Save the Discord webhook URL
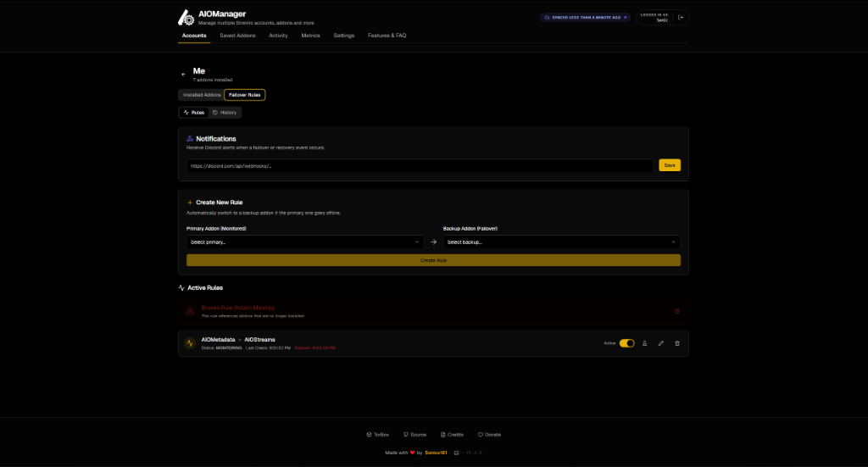This screenshot has width=868, height=467. (670, 165)
